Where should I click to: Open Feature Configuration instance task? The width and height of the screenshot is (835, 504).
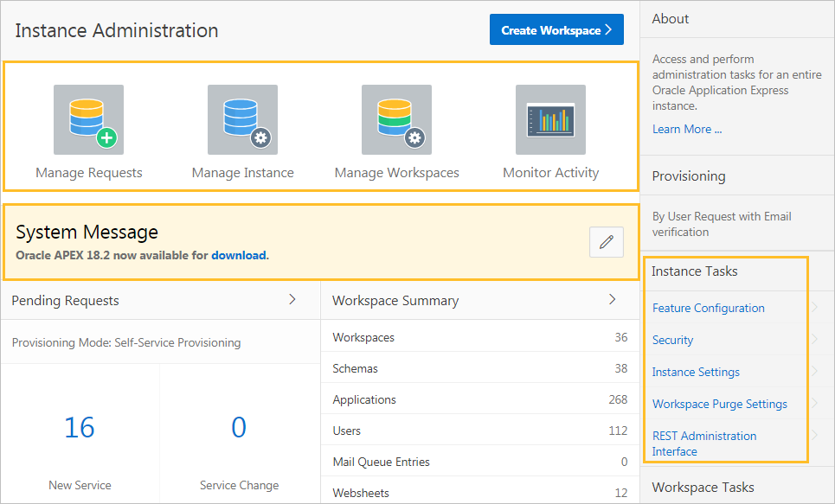coord(708,308)
